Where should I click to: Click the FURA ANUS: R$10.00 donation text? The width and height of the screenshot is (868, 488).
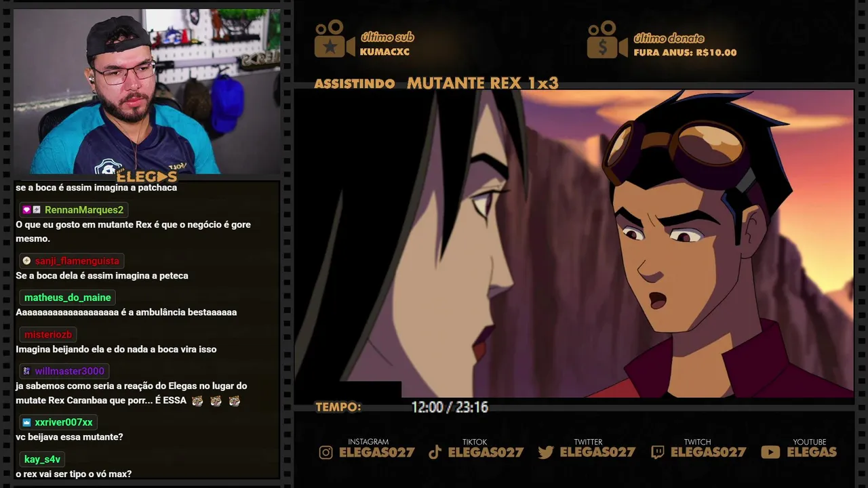(685, 52)
